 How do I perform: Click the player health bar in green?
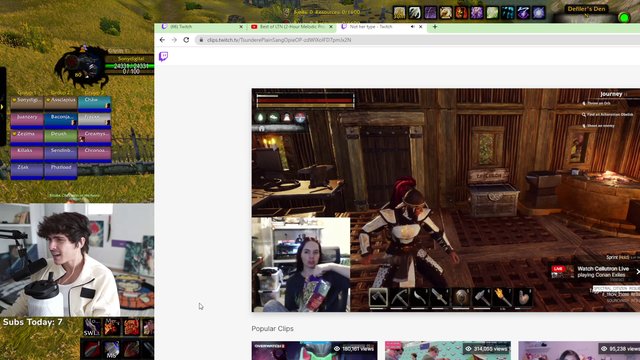pyautogui.click(x=129, y=66)
